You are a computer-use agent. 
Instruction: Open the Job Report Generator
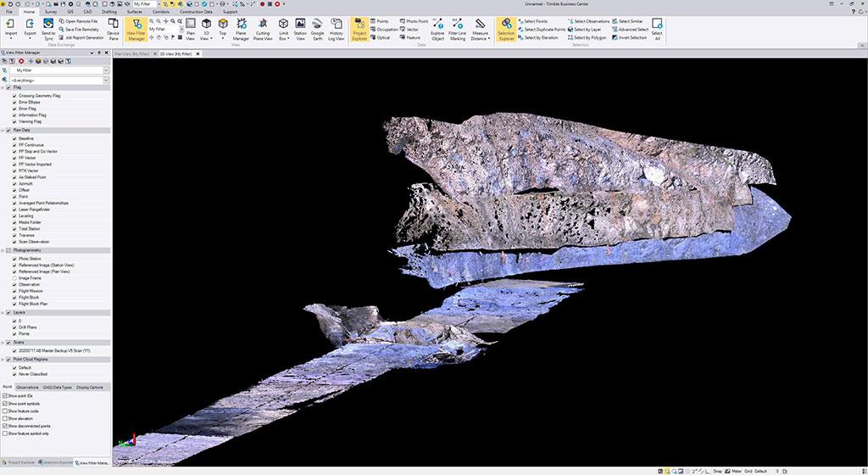click(x=81, y=37)
